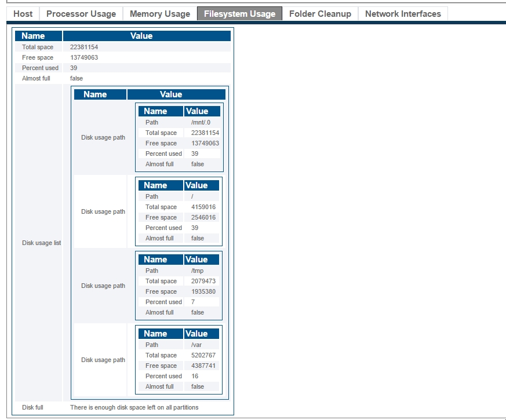Switch to the Network Interfaces tab
Viewport: 506px width, 420px height.
click(x=403, y=14)
